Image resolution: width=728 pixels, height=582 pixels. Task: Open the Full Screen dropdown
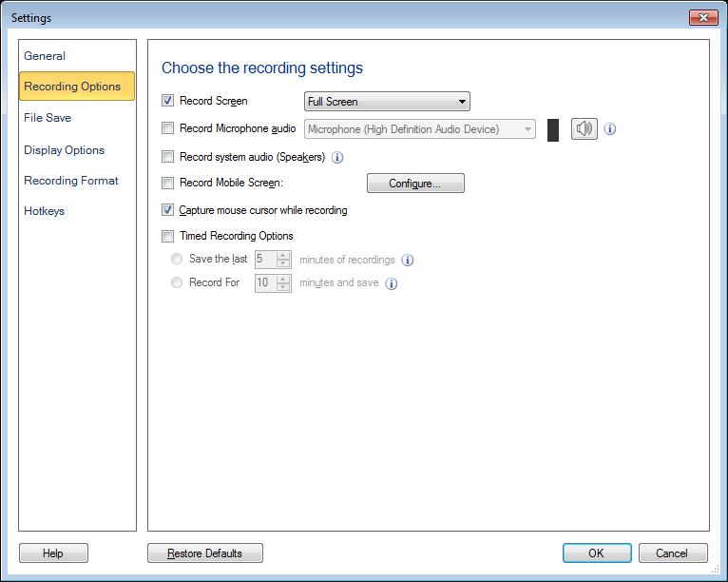tap(387, 102)
